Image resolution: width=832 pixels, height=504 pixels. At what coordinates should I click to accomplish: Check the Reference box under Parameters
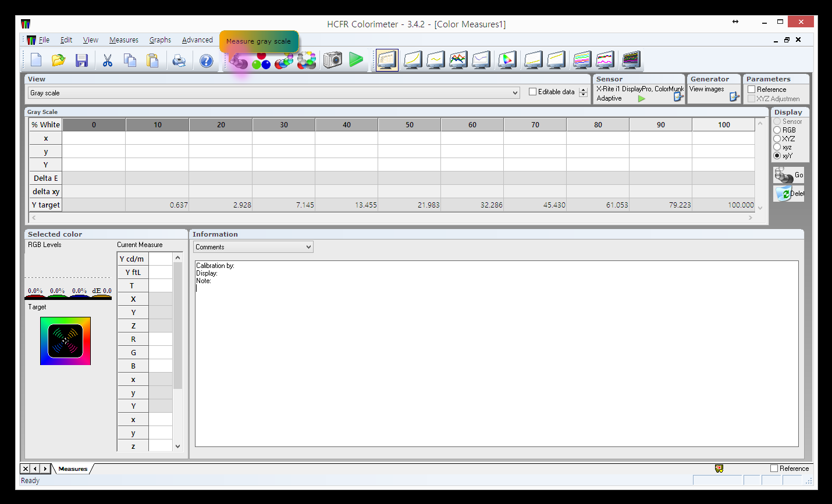click(x=752, y=90)
